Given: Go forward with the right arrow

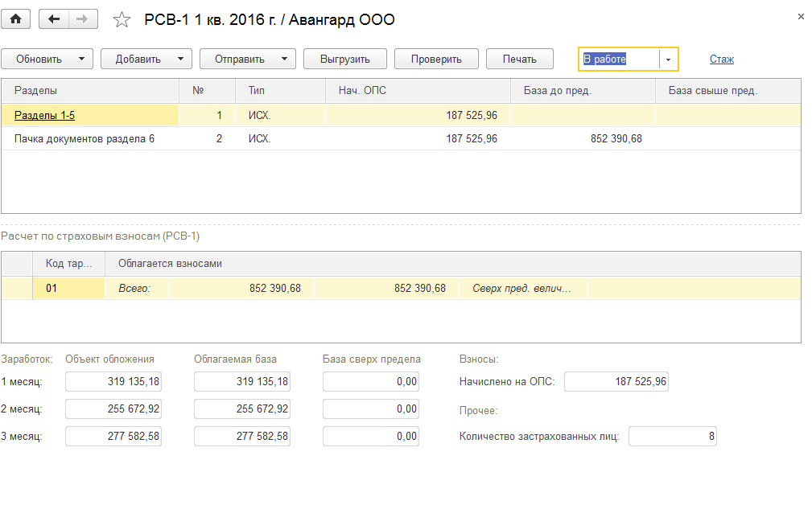Looking at the screenshot, I should pyautogui.click(x=83, y=19).
